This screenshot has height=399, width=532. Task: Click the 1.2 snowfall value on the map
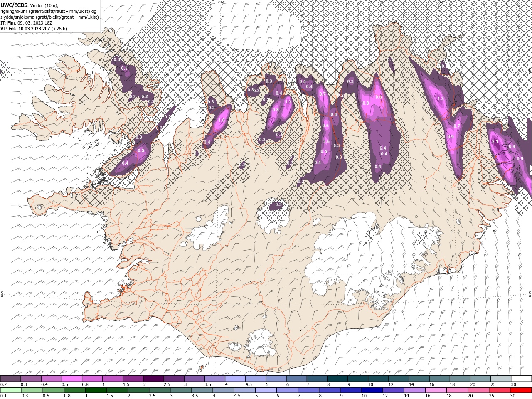tap(288, 102)
